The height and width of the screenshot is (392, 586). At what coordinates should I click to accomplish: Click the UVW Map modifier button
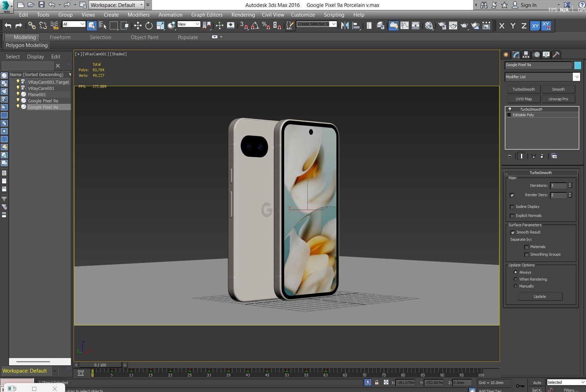524,99
